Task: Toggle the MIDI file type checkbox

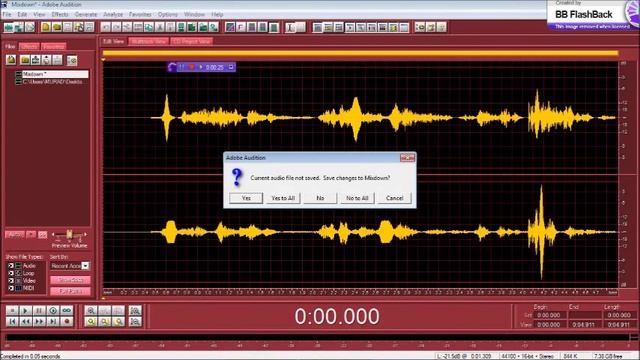Action: (11, 288)
